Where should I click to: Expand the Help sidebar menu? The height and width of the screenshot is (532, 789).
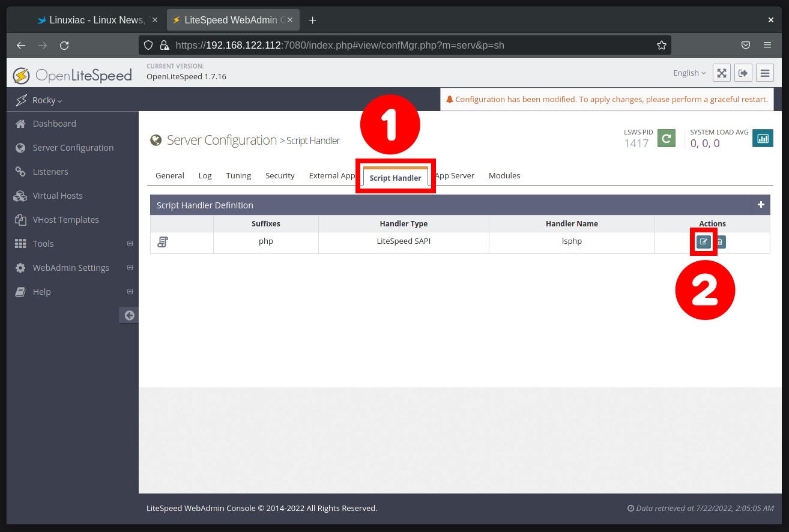coord(130,292)
